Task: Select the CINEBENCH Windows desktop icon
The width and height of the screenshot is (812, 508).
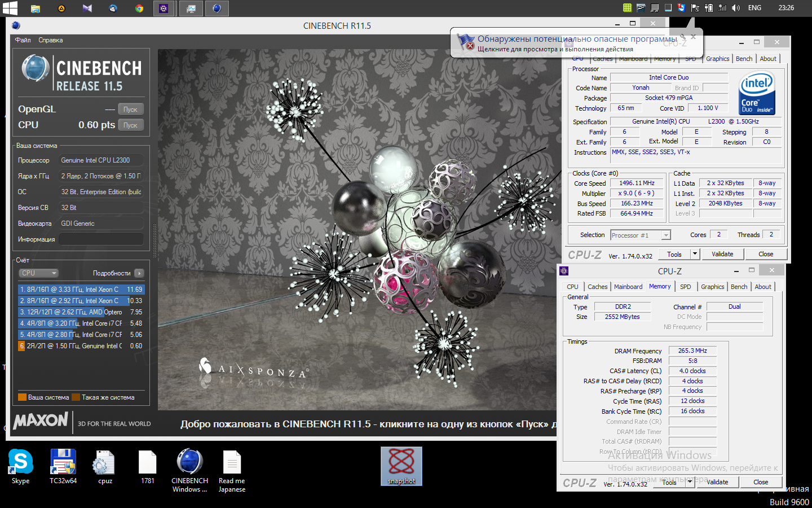Action: 190,471
